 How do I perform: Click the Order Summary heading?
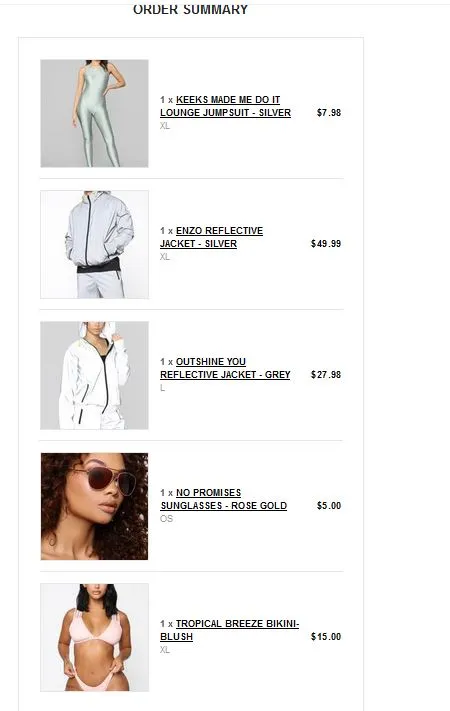click(x=191, y=9)
